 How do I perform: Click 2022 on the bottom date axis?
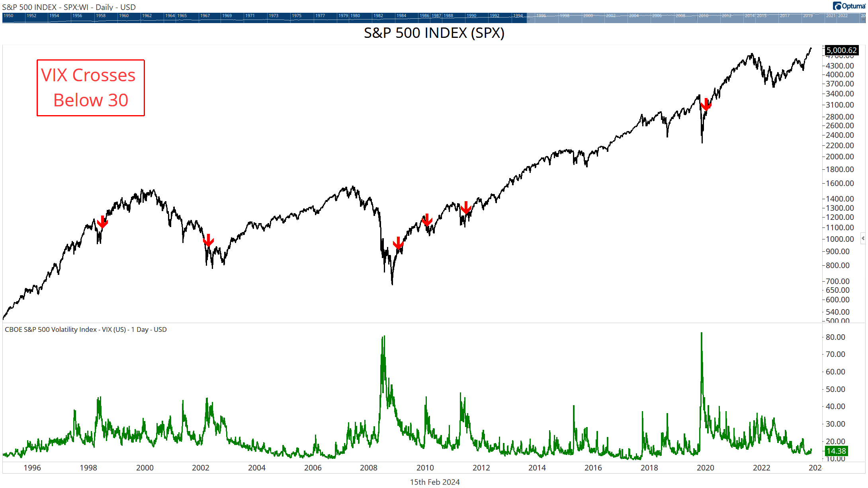coord(762,468)
